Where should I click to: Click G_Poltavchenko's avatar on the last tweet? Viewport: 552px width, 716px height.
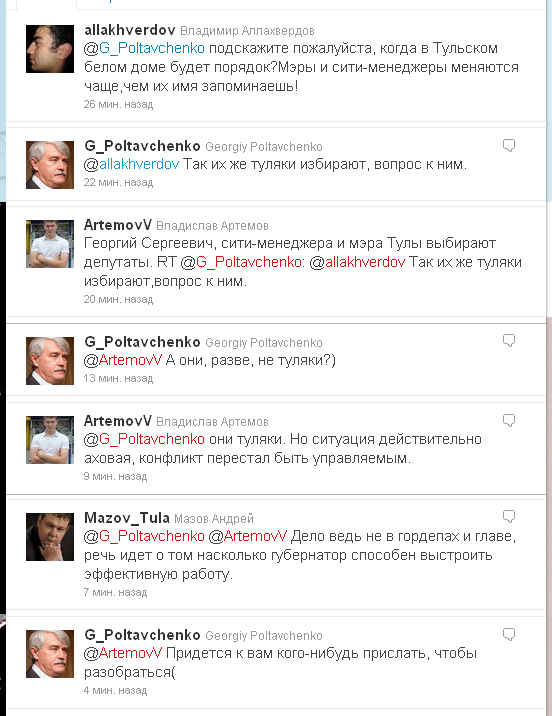pos(50,654)
